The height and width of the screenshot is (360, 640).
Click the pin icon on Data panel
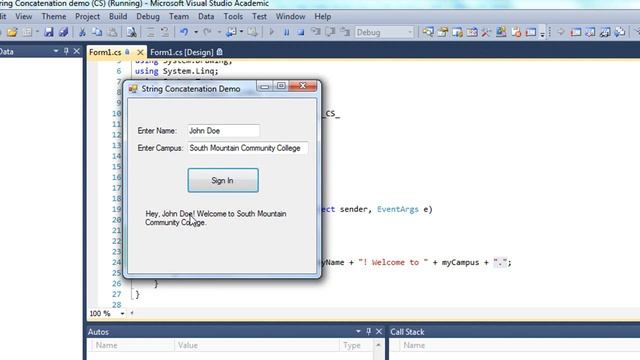66,51
